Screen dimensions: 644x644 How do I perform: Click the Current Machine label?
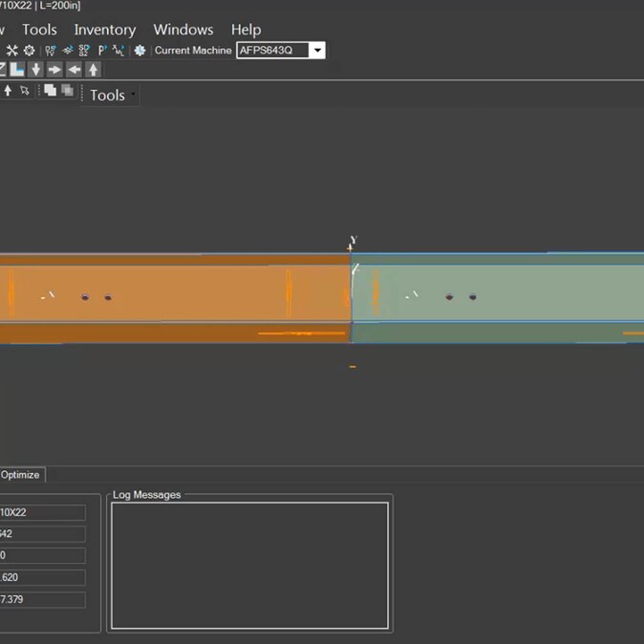pos(193,51)
